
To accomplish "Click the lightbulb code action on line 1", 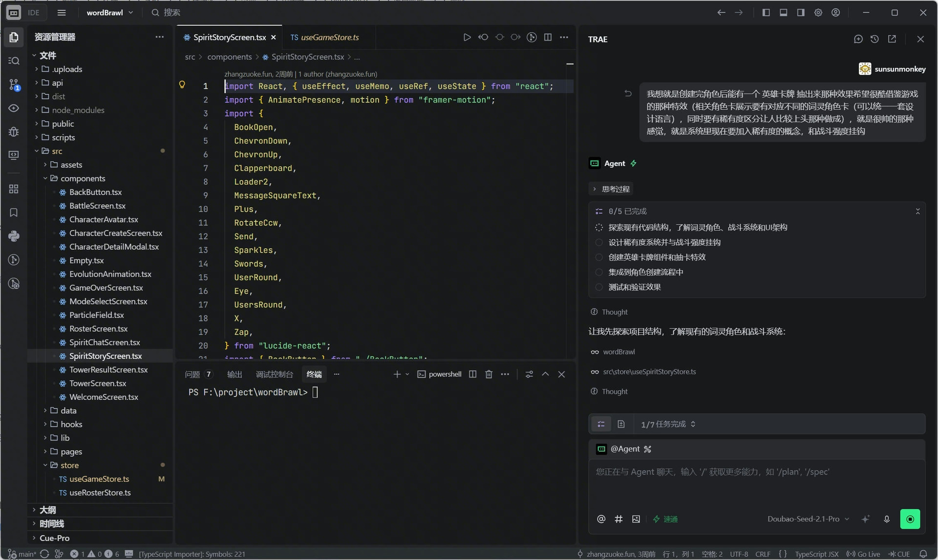I will 182,85.
